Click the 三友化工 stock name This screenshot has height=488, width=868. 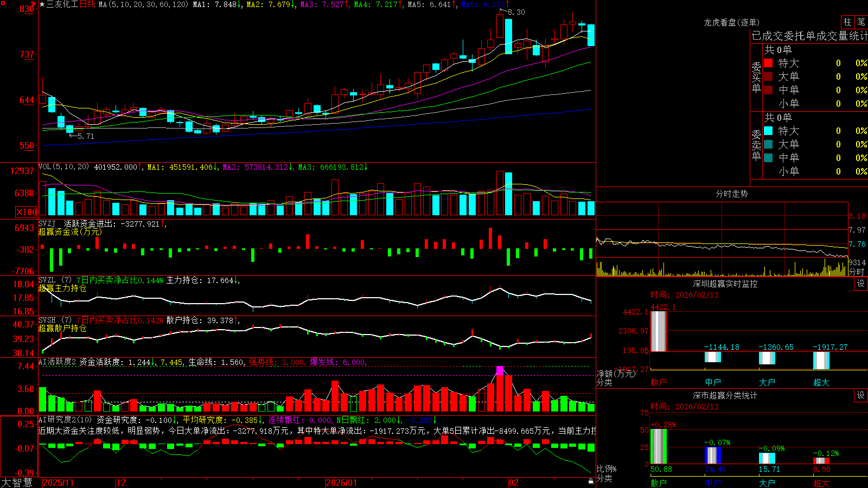[x=62, y=4]
